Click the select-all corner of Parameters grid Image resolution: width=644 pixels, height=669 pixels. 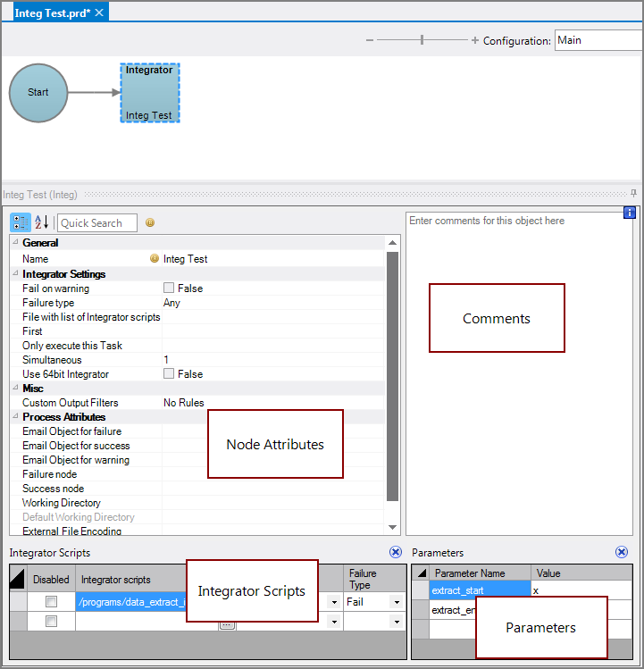tap(421, 573)
